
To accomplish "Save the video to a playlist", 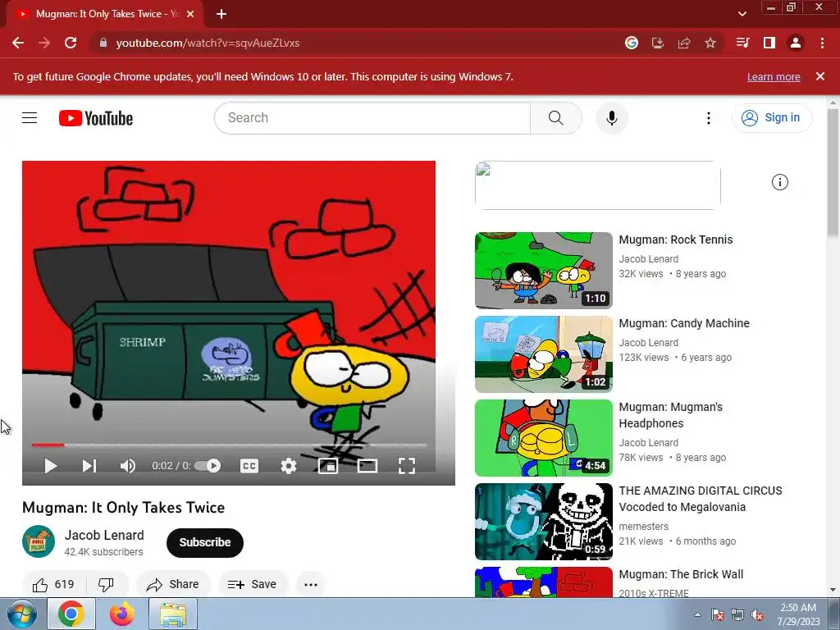I will pyautogui.click(x=253, y=584).
